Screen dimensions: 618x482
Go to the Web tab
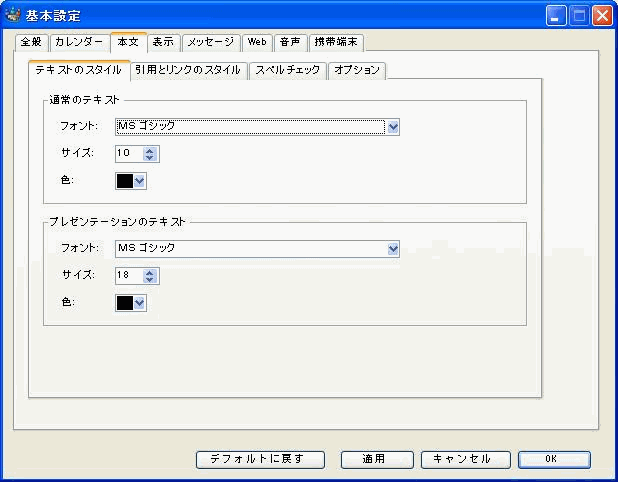tap(257, 42)
